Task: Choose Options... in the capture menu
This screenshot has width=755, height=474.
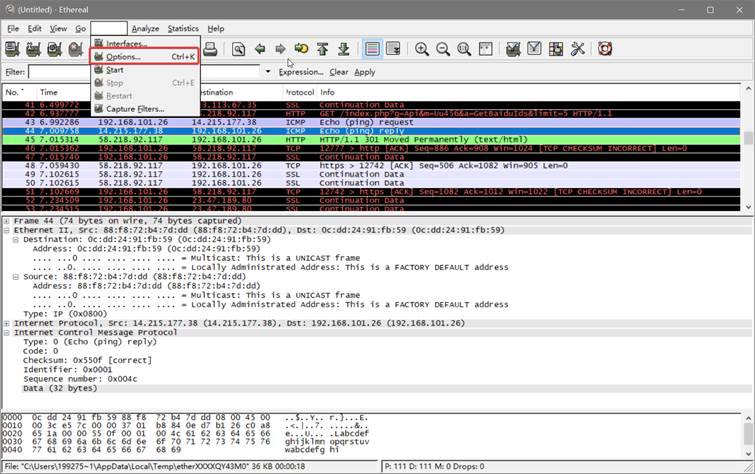Action: 144,57
